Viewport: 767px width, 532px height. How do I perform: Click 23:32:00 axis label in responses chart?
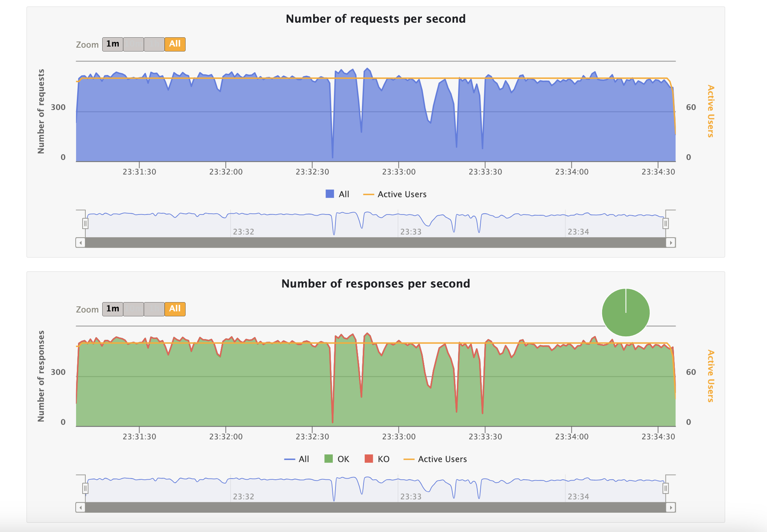coord(226,437)
